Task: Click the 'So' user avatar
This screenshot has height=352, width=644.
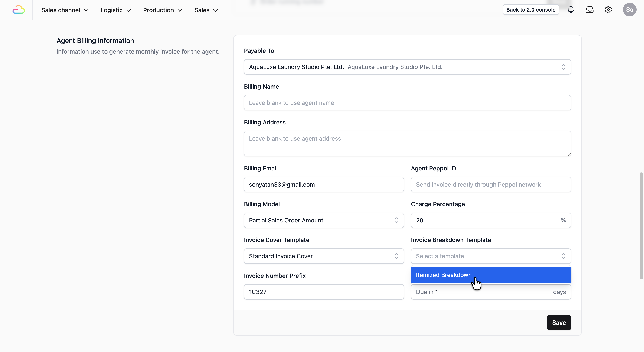Action: [629, 10]
